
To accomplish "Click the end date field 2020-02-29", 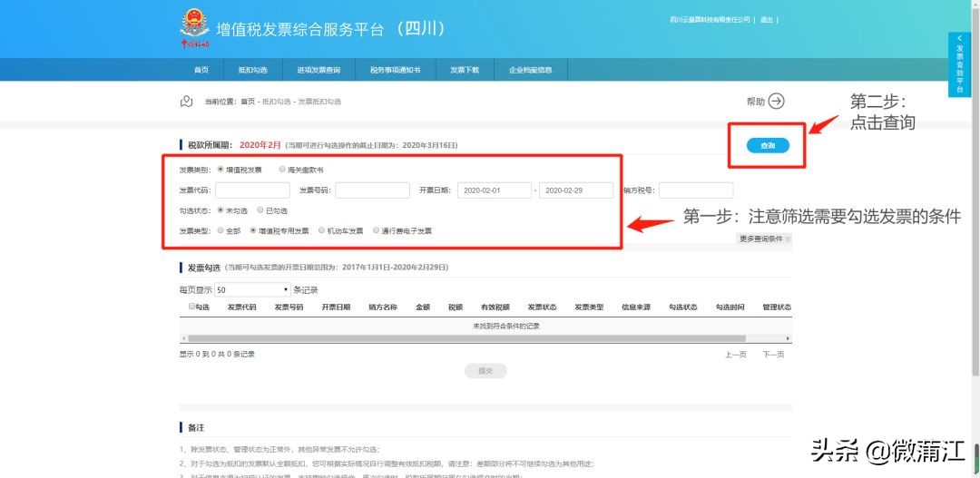I will [x=576, y=190].
